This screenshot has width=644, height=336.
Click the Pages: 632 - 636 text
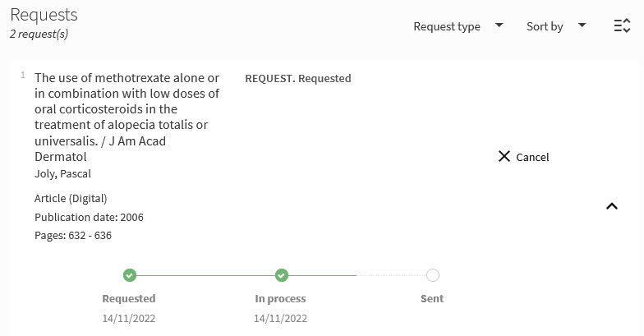click(73, 236)
